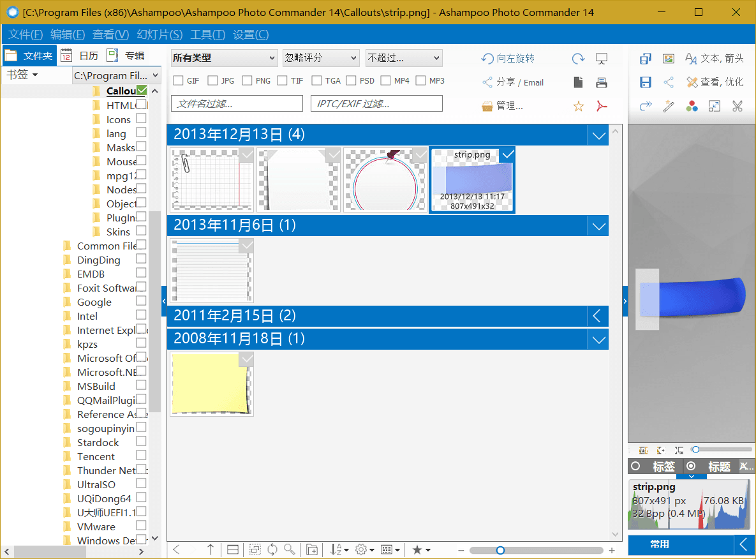The width and height of the screenshot is (756, 559).
Task: Enable the PNG file type filter
Action: coord(248,80)
